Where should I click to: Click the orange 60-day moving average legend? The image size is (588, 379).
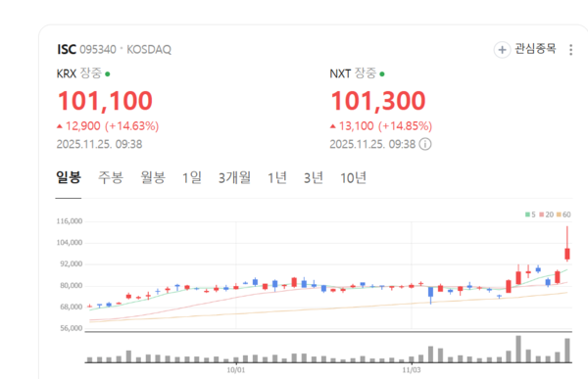(x=563, y=214)
